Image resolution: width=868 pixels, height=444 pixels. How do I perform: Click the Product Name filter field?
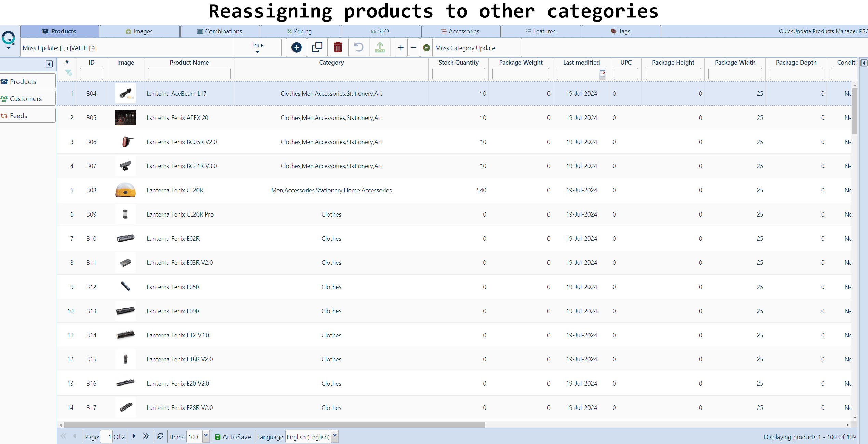[x=189, y=74]
